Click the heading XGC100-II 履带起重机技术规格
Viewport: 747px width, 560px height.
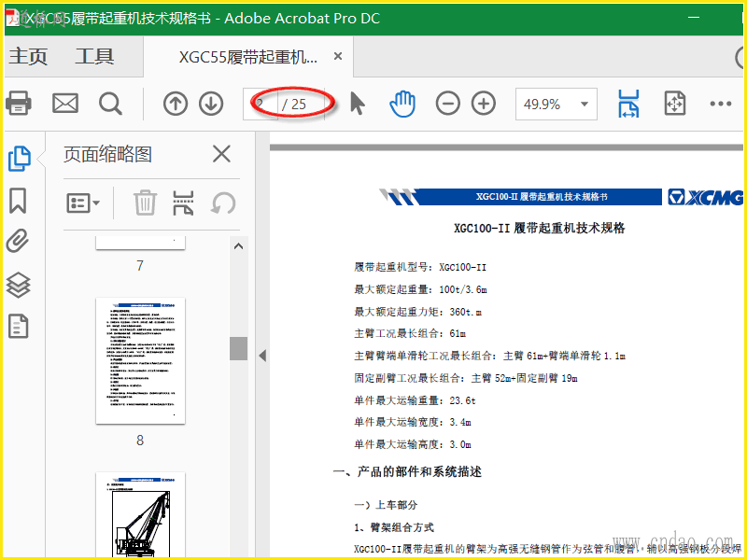coord(540,228)
